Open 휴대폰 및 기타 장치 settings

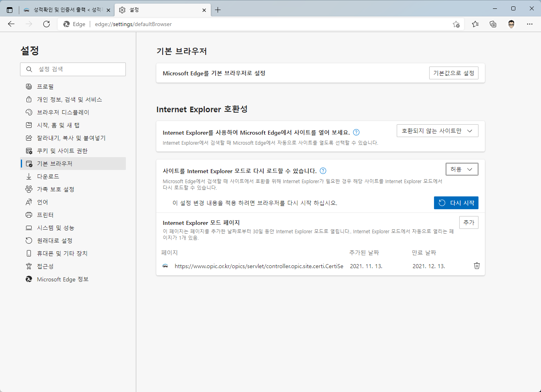click(73, 253)
